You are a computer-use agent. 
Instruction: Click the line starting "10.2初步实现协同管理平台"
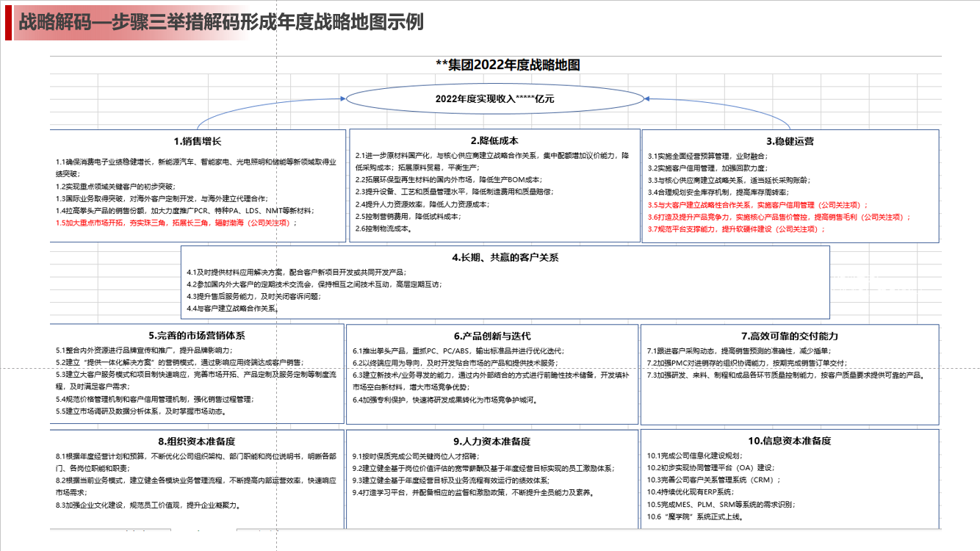[711, 468]
